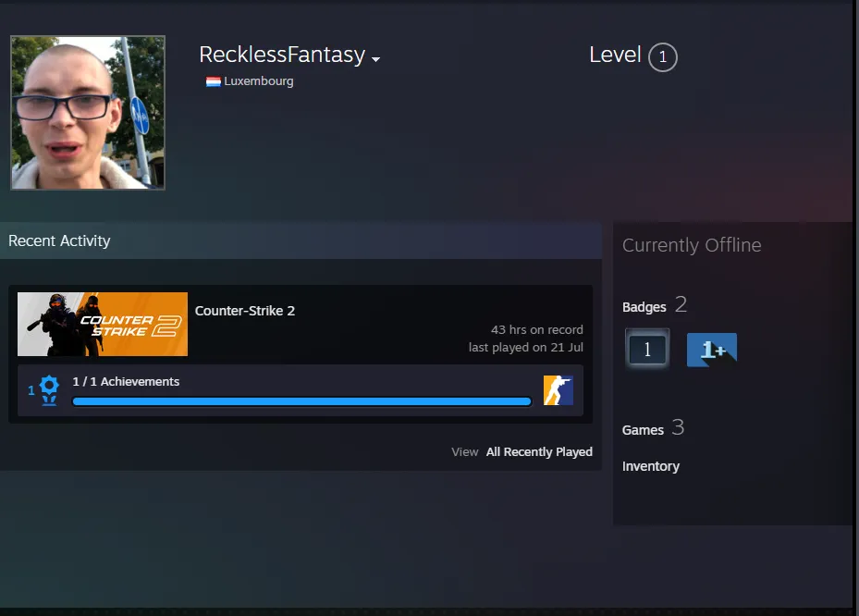Open the Counter-Strike 2 banner image
The width and height of the screenshot is (859, 616).
tap(103, 324)
